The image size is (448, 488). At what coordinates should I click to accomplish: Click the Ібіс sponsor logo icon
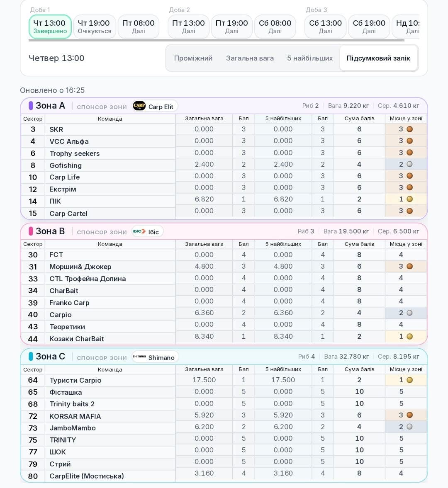(x=139, y=231)
